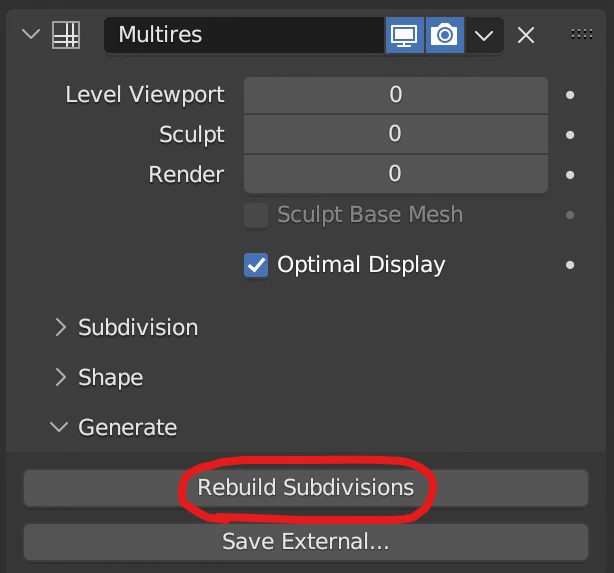Click the Level Viewport value field
Image resolution: width=614 pixels, height=573 pixels.
pos(395,95)
